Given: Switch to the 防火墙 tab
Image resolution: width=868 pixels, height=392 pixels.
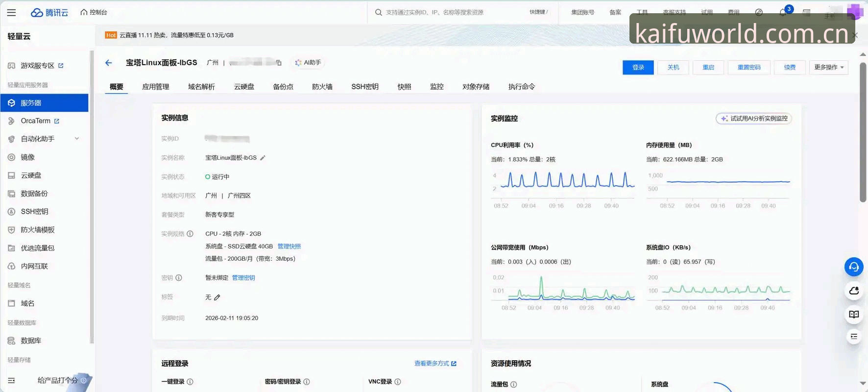Looking at the screenshot, I should pos(322,87).
